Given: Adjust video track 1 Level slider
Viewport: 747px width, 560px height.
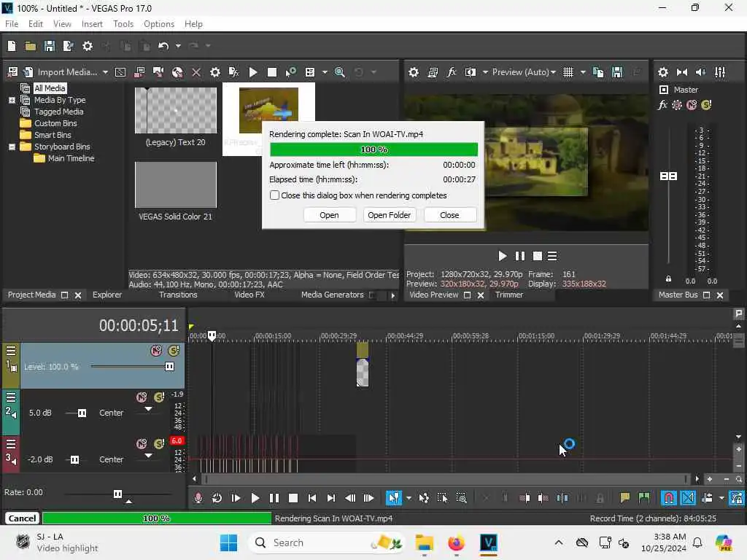Looking at the screenshot, I should [169, 366].
